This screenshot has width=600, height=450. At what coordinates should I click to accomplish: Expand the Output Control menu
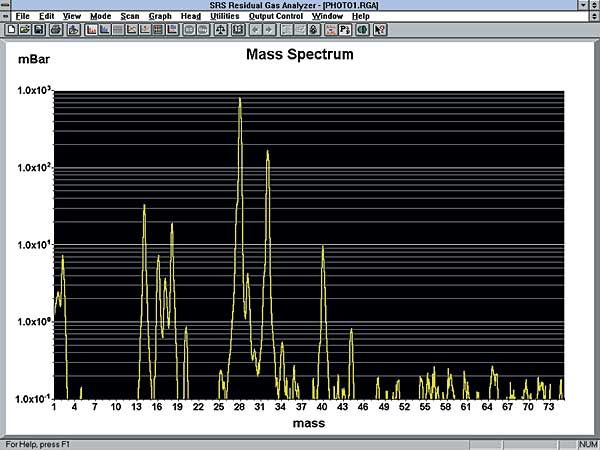[276, 17]
